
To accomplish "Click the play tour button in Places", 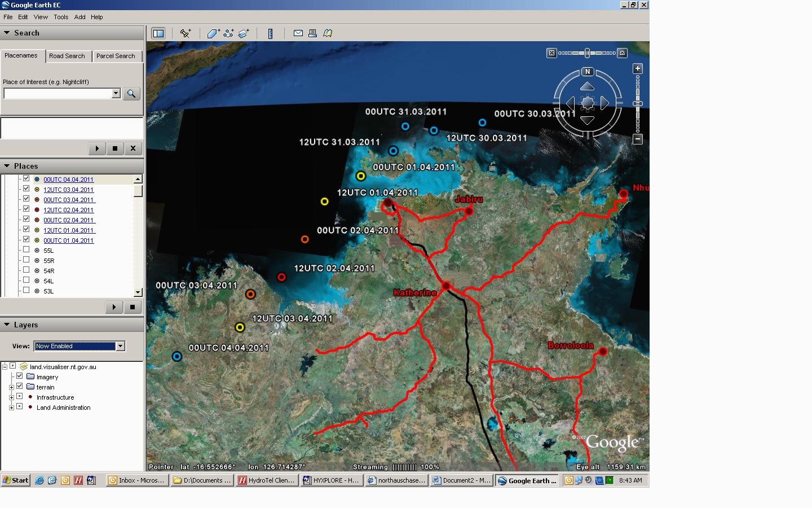I will [x=114, y=307].
